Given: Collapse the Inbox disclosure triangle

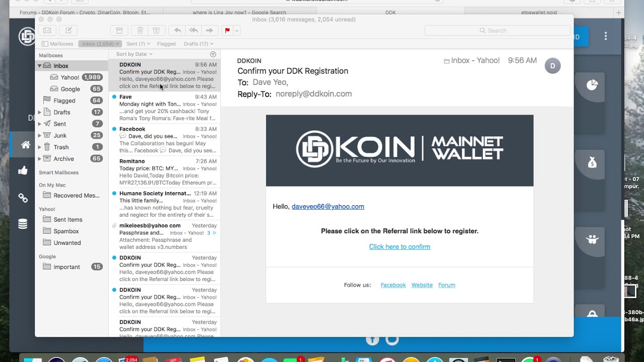Looking at the screenshot, I should click(39, 66).
